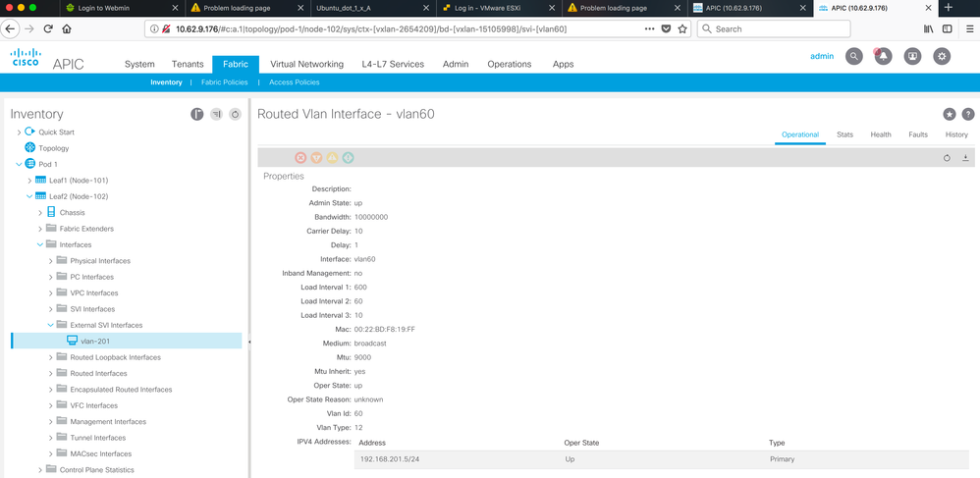Viewport: 980px width, 478px height.
Task: Open the APIC feedback monitor icon
Action: 913,56
